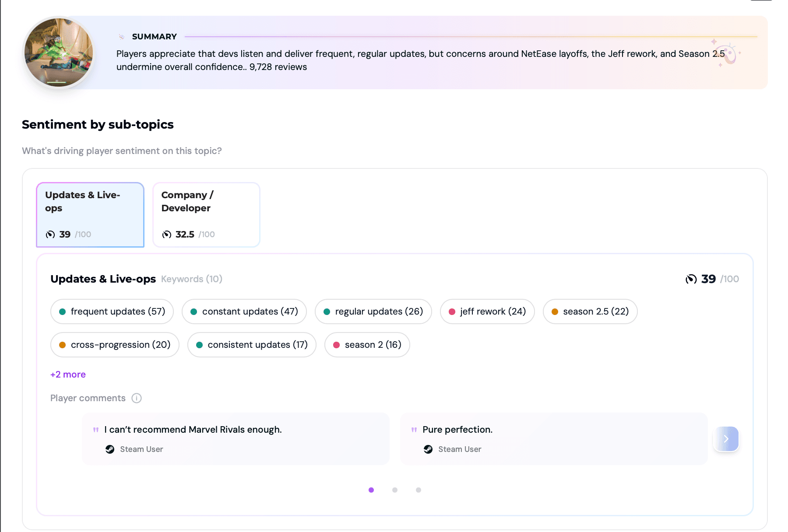Switch to the Company / Developer sub-topic card

(x=206, y=215)
